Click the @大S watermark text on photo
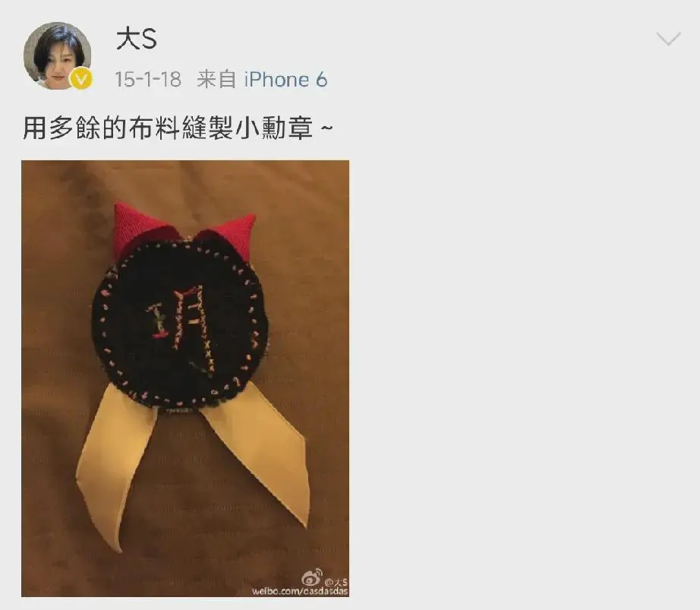 336,582
